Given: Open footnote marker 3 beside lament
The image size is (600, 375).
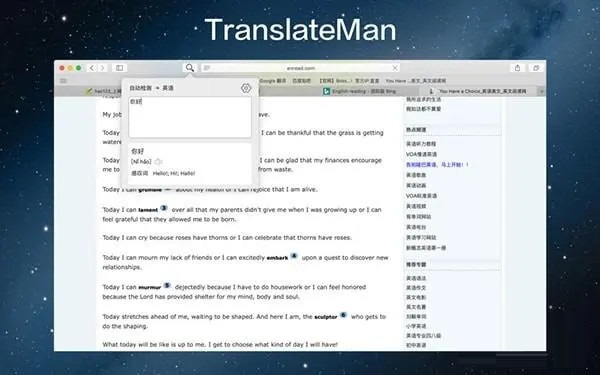Looking at the screenshot, I should click(164, 208).
